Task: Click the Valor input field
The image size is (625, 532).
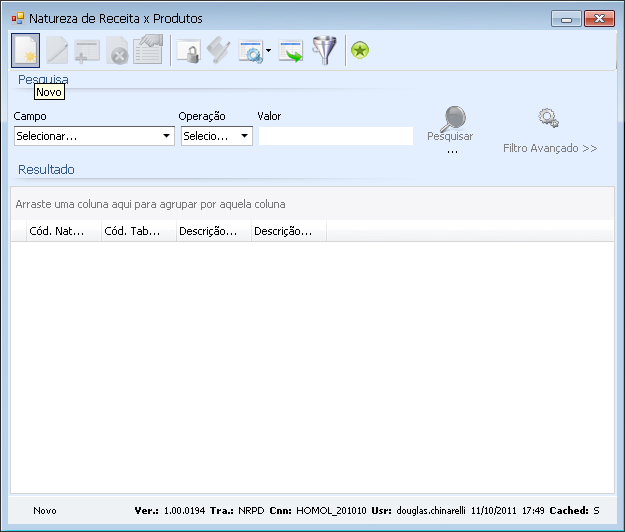Action: coord(336,136)
